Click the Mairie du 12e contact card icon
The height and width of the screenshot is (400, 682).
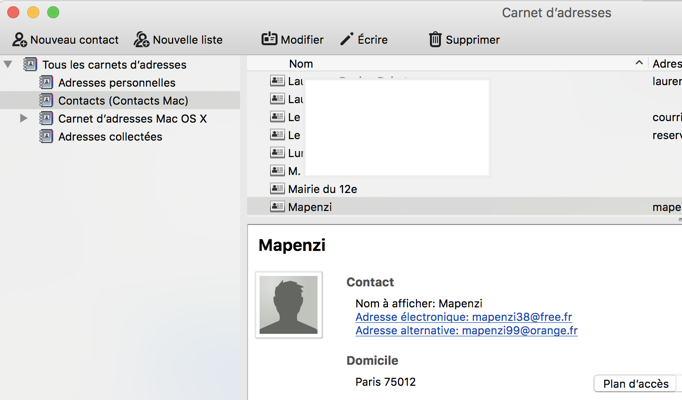277,189
